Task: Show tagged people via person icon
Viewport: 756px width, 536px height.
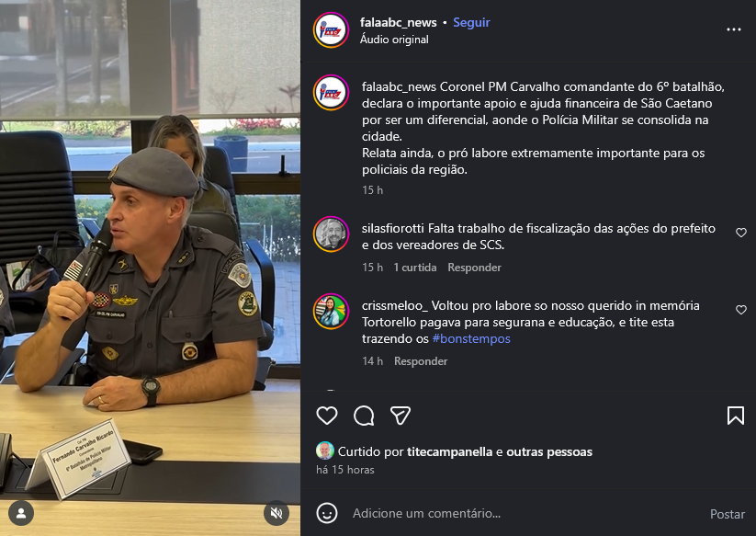Action: coord(21,513)
